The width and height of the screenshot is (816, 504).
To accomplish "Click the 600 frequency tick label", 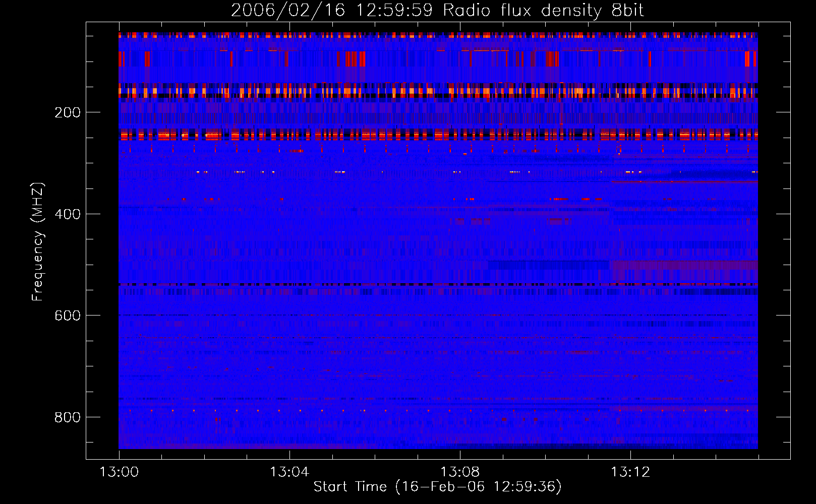I will click(x=68, y=316).
